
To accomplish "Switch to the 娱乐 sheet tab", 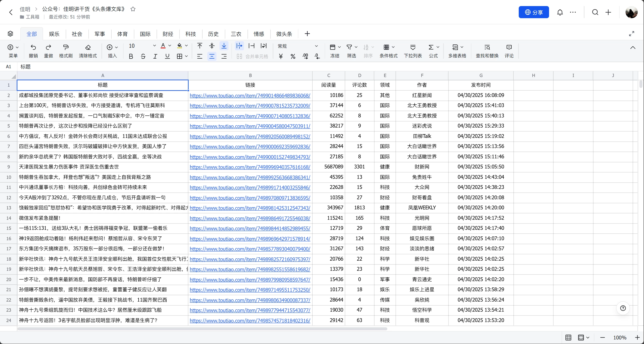I will pos(54,34).
